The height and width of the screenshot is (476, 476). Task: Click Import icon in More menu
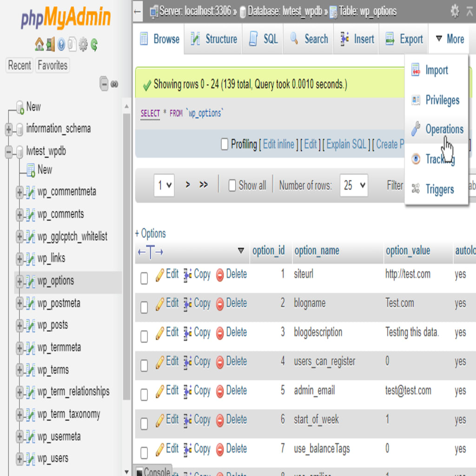pyautogui.click(x=416, y=70)
